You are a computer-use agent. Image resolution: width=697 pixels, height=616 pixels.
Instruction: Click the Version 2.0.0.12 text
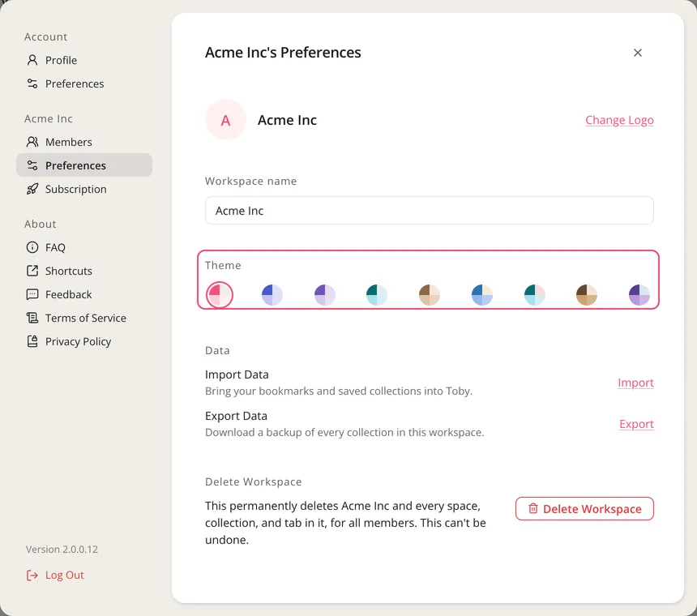(62, 550)
